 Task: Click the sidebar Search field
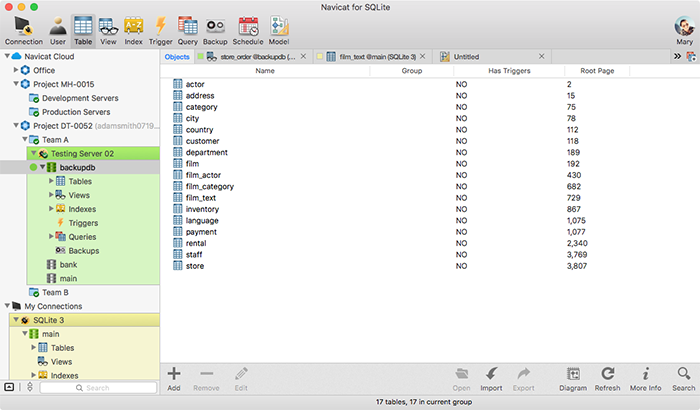tap(98, 387)
